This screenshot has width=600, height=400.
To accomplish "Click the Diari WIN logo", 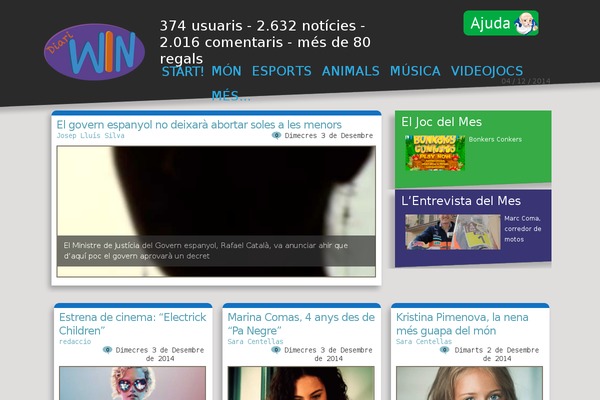I will 94,52.
